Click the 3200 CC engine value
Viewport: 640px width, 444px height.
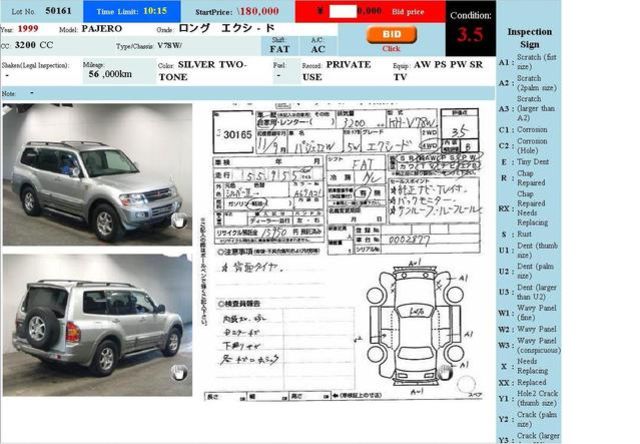tap(34, 45)
